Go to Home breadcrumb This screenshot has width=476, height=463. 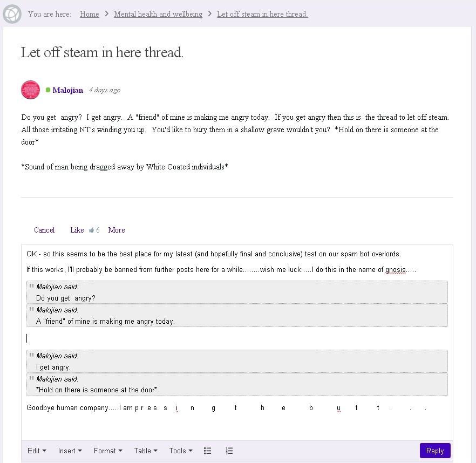(x=90, y=14)
